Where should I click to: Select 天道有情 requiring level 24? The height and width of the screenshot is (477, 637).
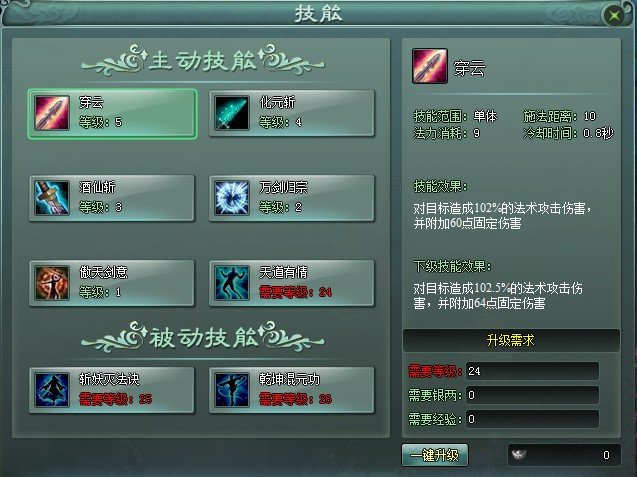click(291, 283)
